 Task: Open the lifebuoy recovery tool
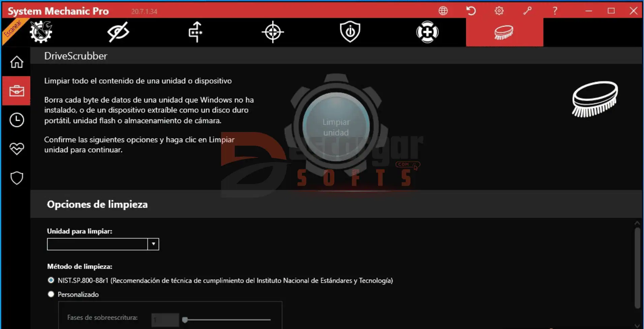[427, 32]
